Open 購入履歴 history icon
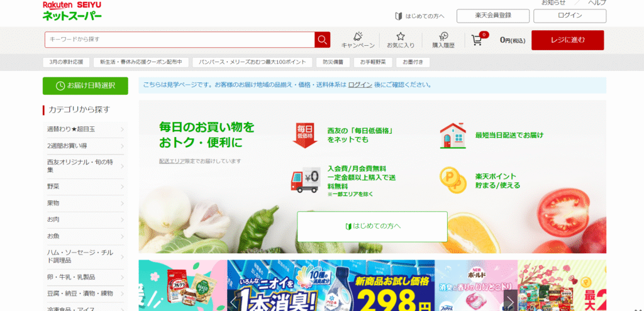Screen dimensions: 644x311 click(443, 36)
